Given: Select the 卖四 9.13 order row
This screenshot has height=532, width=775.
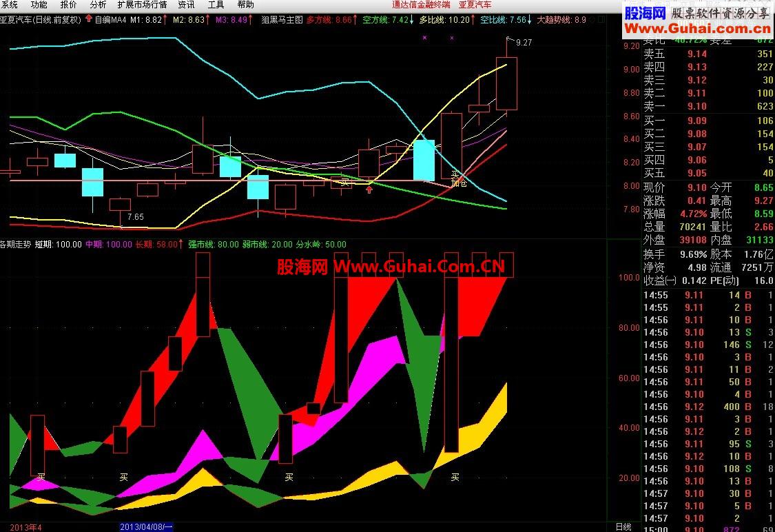Looking at the screenshot, I should [707, 67].
